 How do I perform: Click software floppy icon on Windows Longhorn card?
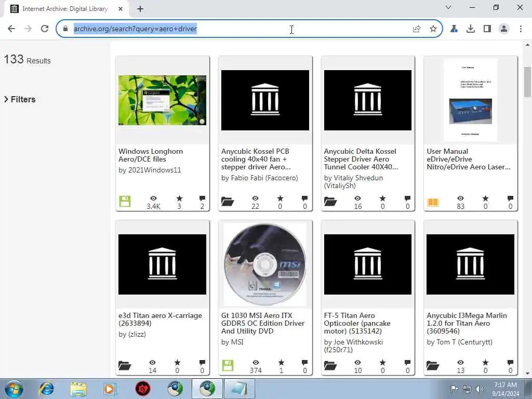click(125, 201)
